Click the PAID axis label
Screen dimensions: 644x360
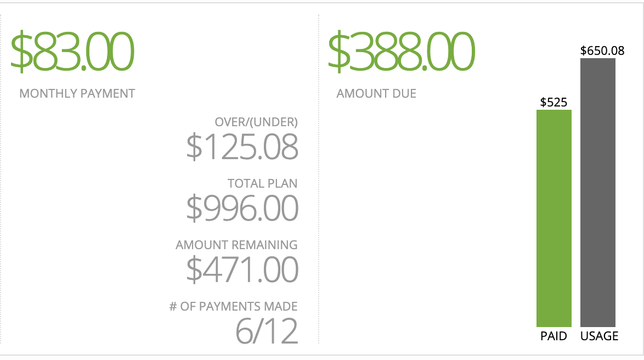[553, 336]
